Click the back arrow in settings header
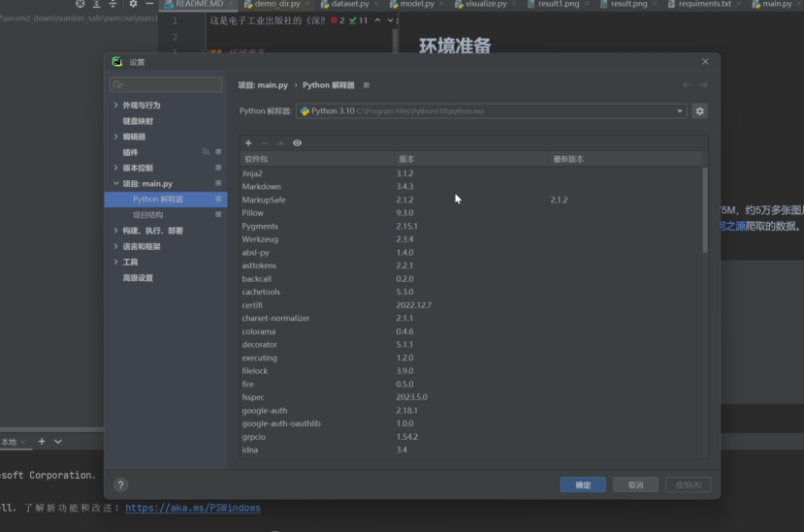This screenshot has height=532, width=804. pos(687,85)
